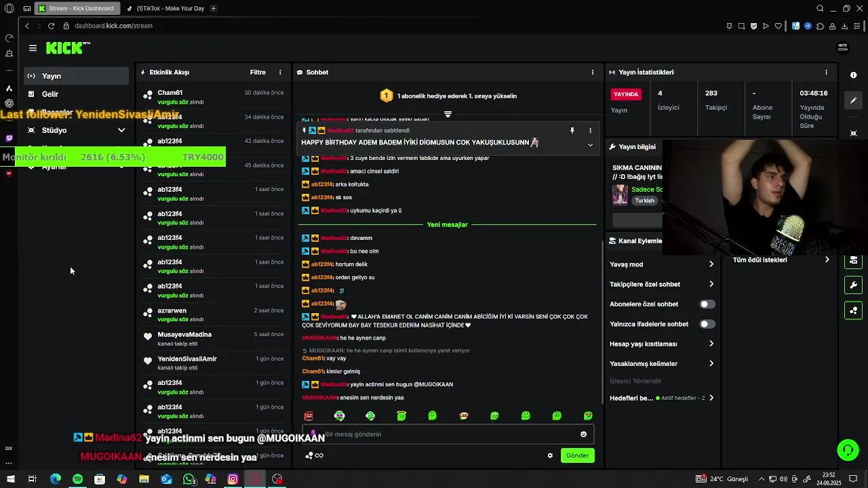Image resolution: width=868 pixels, height=488 pixels.
Task: Click azrarwen entry in activity feed
Action: point(213,315)
